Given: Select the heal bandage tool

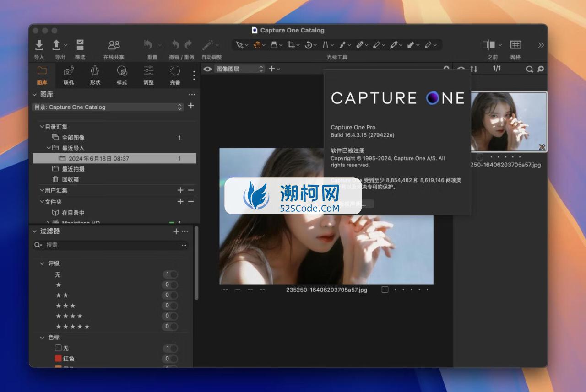Looking at the screenshot, I should (359, 45).
